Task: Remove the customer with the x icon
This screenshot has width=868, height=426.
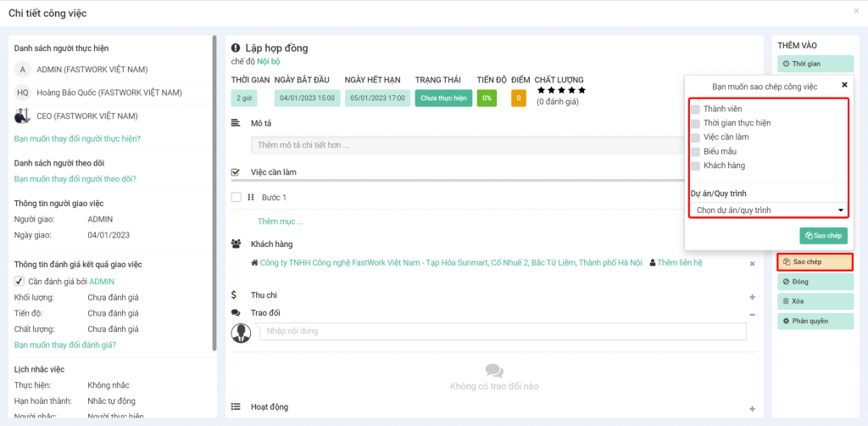Action: pyautogui.click(x=752, y=264)
